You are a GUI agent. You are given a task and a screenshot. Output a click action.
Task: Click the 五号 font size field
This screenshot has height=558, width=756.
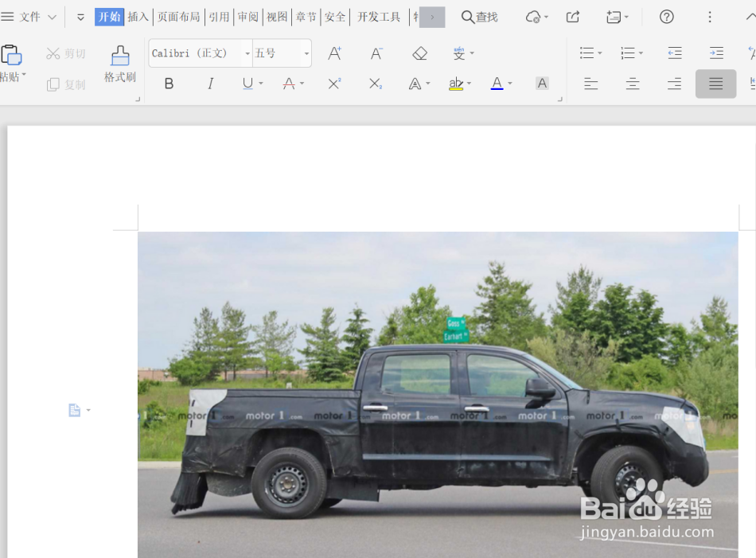click(x=277, y=53)
